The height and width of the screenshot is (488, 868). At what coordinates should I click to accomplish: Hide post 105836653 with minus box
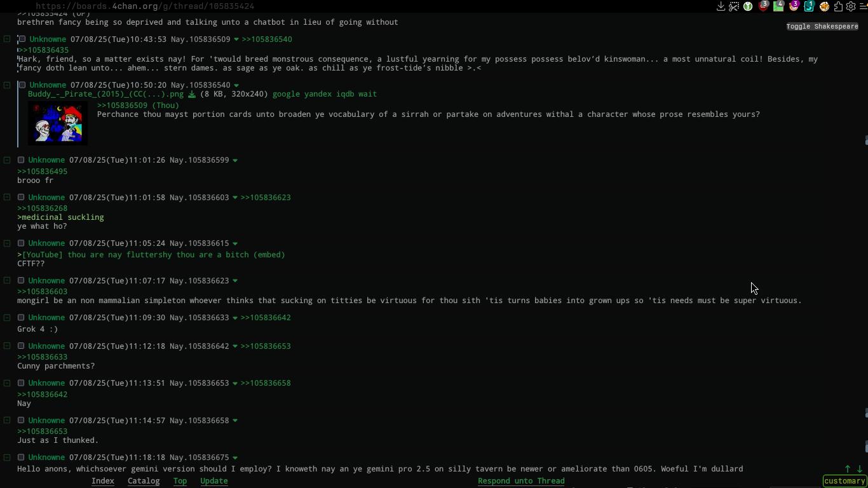(7, 383)
